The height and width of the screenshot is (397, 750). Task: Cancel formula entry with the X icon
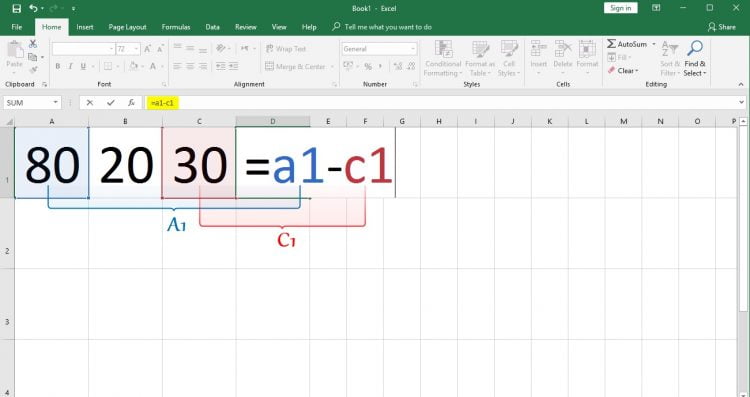pos(89,103)
